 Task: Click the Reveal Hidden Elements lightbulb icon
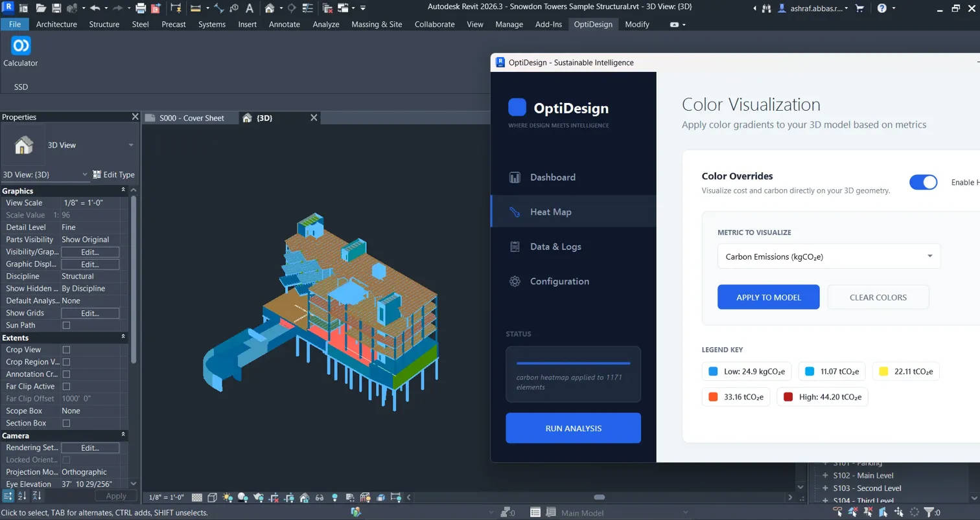(x=334, y=497)
